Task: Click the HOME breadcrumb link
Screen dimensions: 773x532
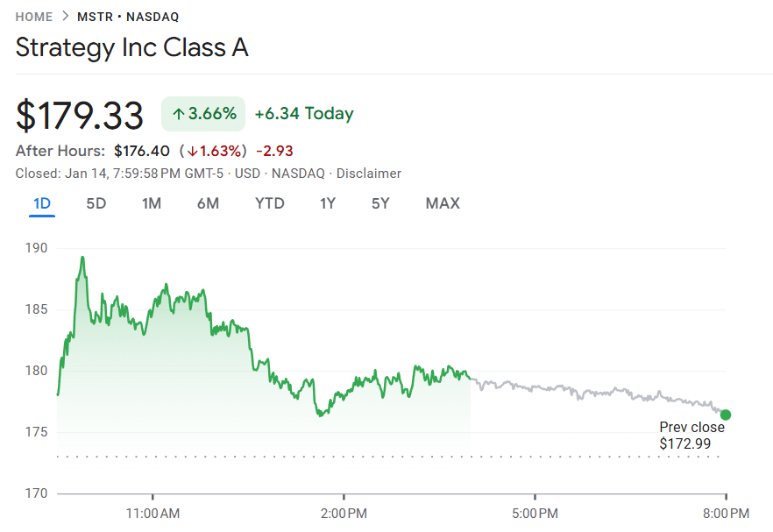Action: 33,17
